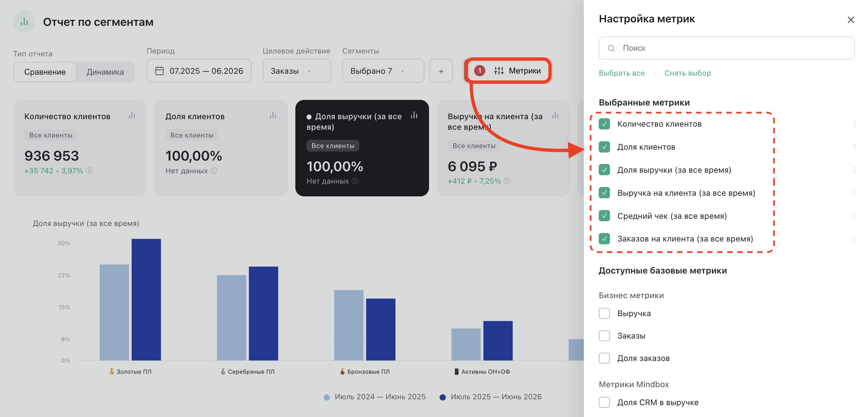Select the Выручка на клиента metric card
The image size is (868, 417).
[x=503, y=148]
